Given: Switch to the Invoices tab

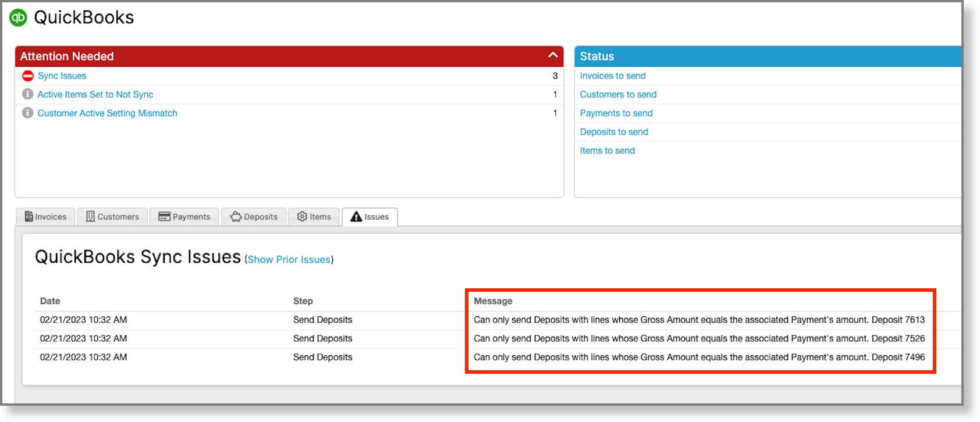Looking at the screenshot, I should [45, 217].
